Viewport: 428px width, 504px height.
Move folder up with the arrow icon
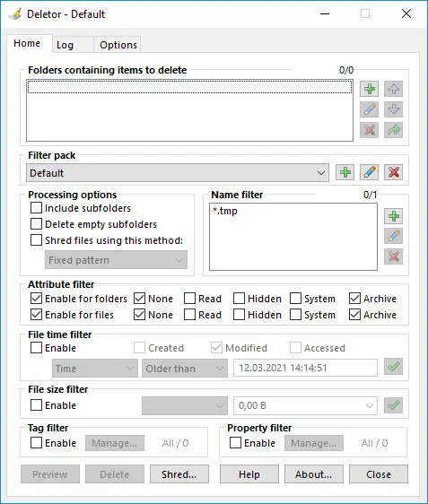[393, 89]
